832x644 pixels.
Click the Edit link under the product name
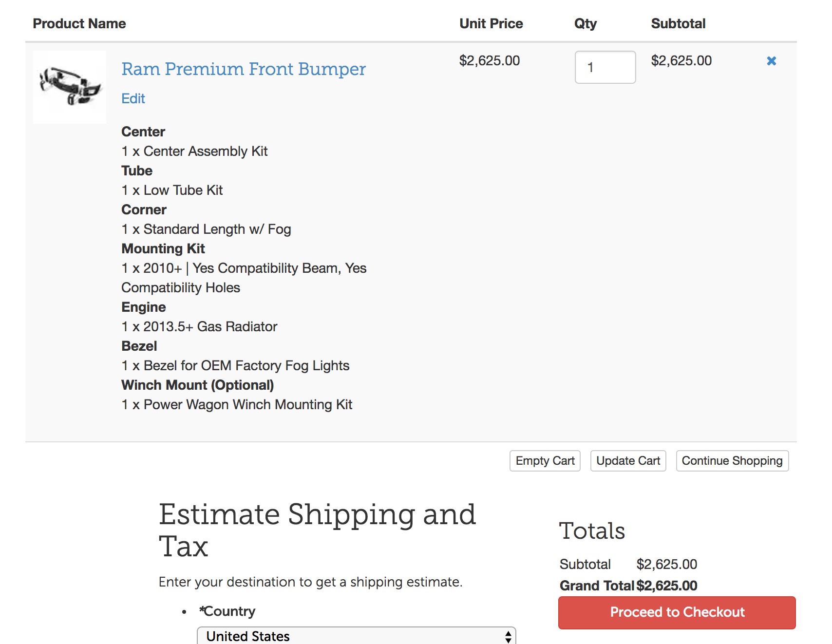133,98
